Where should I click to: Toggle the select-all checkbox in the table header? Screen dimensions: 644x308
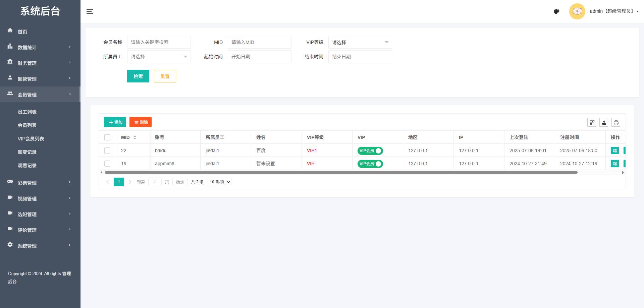(x=107, y=137)
